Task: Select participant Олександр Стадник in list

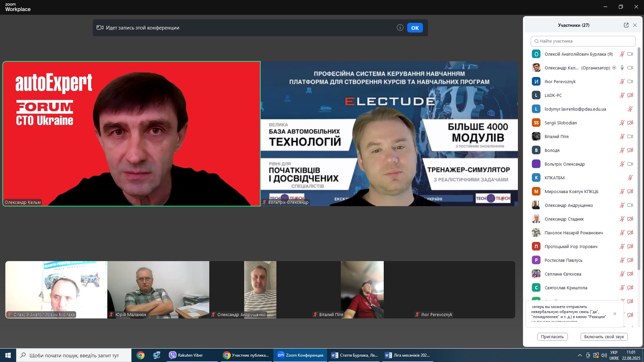Action: [x=583, y=219]
